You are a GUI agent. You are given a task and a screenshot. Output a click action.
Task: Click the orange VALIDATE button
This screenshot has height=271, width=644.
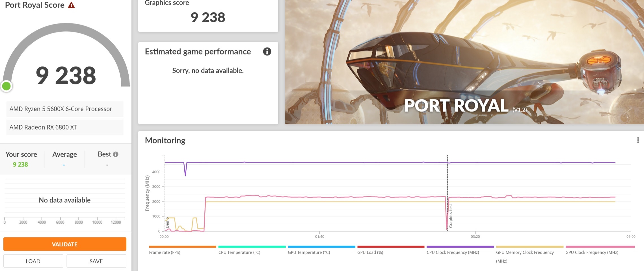tap(65, 244)
